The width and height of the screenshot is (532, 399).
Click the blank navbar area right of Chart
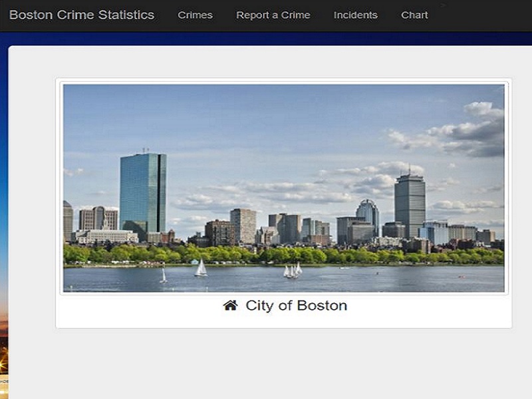pyautogui.click(x=481, y=15)
